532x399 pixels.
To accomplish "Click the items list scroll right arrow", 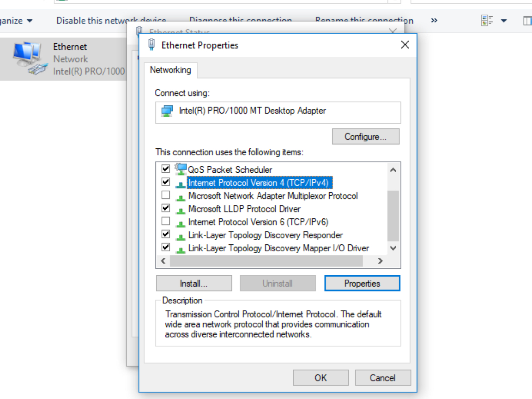I will (x=381, y=260).
